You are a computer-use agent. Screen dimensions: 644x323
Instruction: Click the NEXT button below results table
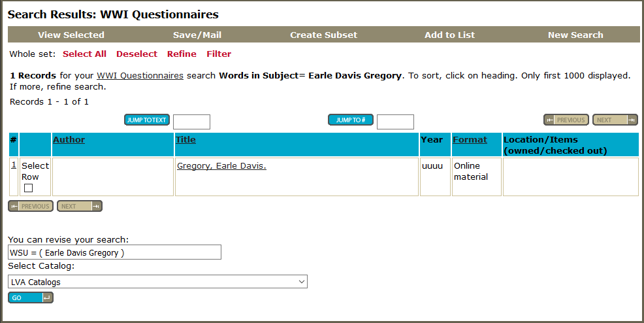point(79,206)
